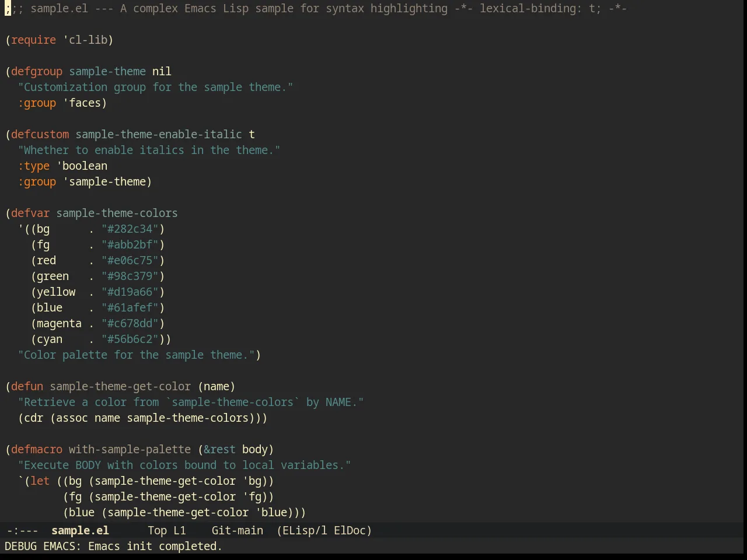Click docstring 'Color palette for the sample theme.'
The height and width of the screenshot is (560, 747).
(x=136, y=355)
